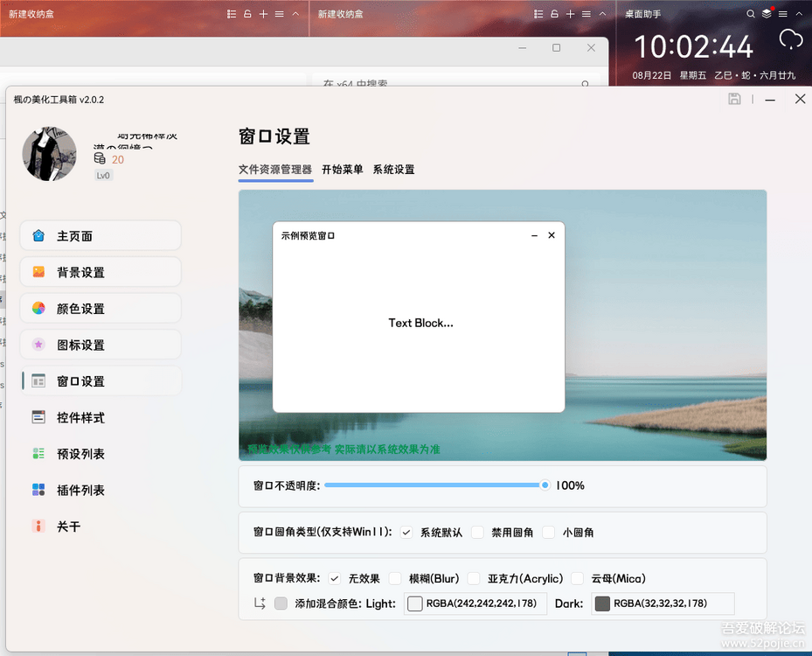Click Dark RGBA(32,32,32,178) field
This screenshot has width=812, height=656.
[663, 604]
